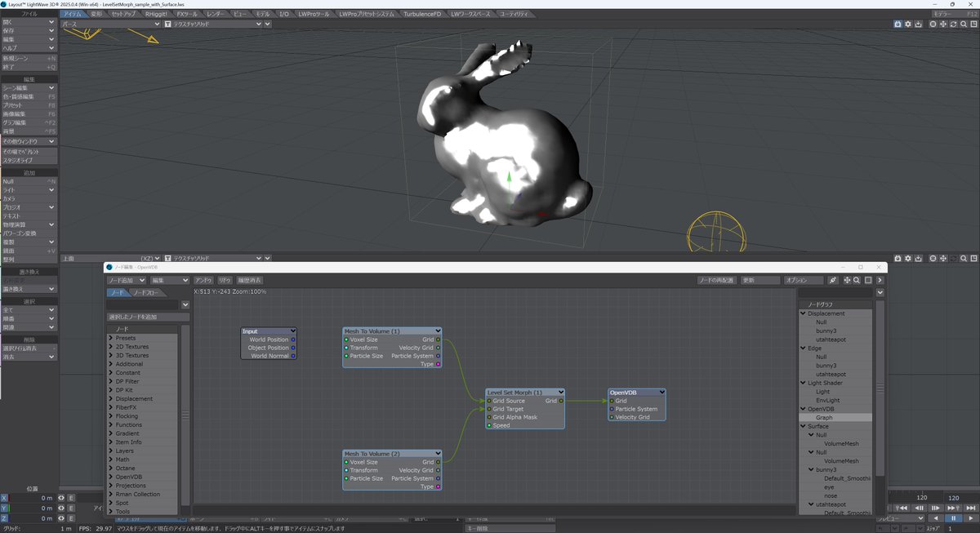This screenshot has width=980, height=533.
Task: Click the perspective viewport download-arrow icon
Action: pos(918,24)
